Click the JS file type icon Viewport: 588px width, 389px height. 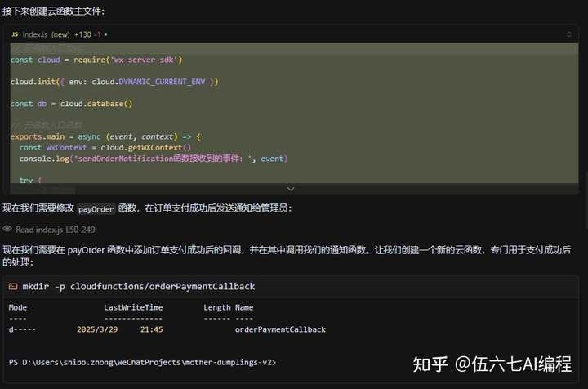pyautogui.click(x=15, y=34)
